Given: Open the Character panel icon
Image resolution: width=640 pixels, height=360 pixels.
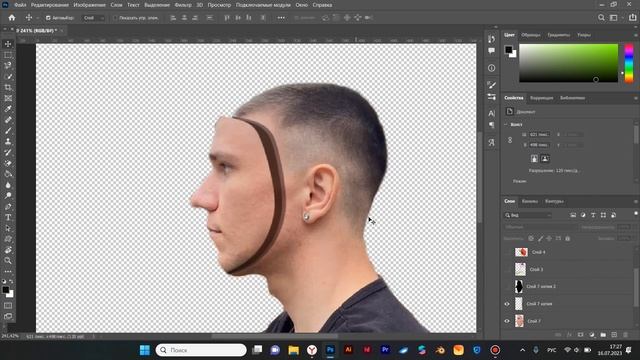Looking at the screenshot, I should click(x=491, y=113).
